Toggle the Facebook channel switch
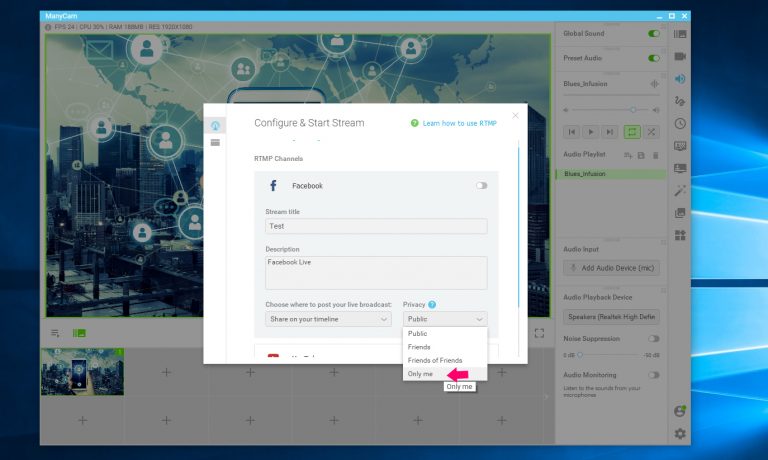The width and height of the screenshot is (768, 460). (482, 185)
